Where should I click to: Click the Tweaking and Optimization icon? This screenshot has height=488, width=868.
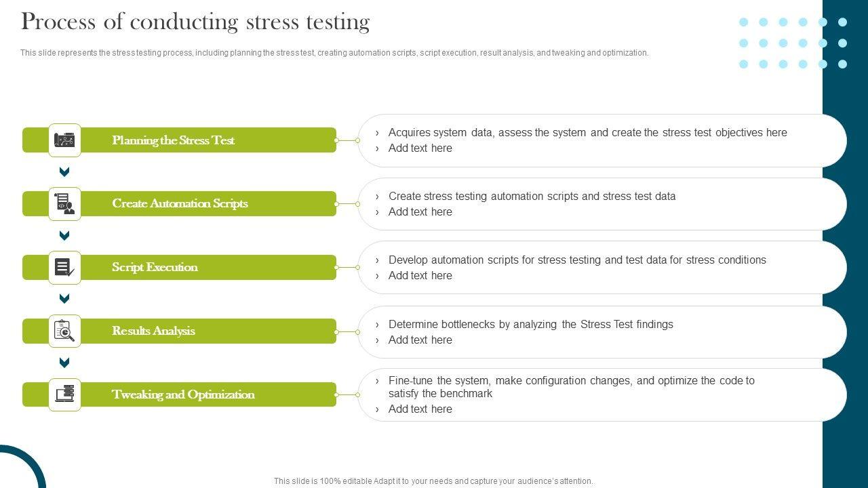tap(64, 394)
